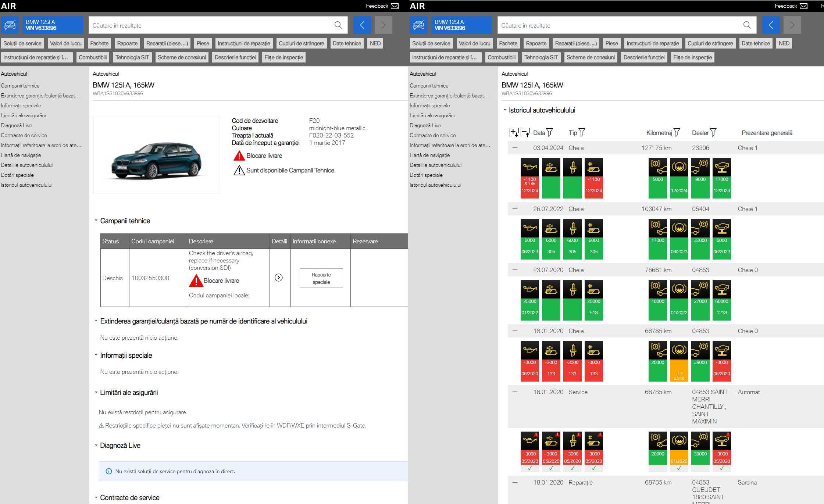Open Feedback mail icon in right window
The height and width of the screenshot is (504, 824).
(x=804, y=6)
